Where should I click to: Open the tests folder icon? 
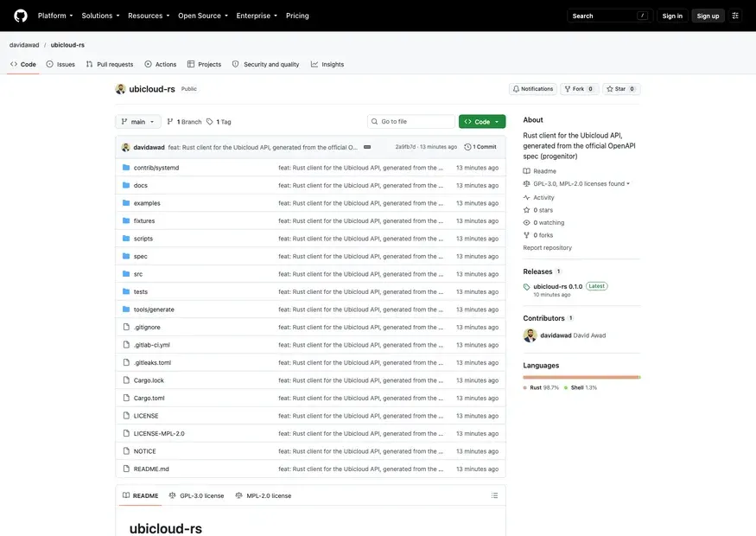tap(126, 291)
